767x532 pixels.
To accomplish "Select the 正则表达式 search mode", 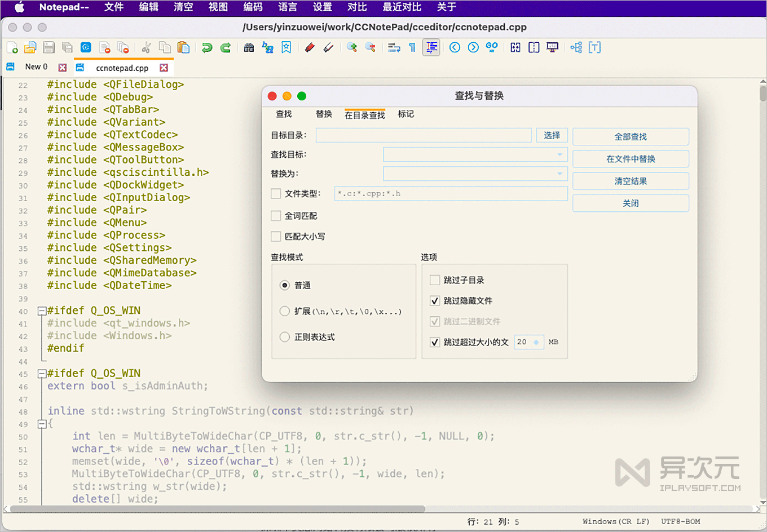I will pos(285,338).
